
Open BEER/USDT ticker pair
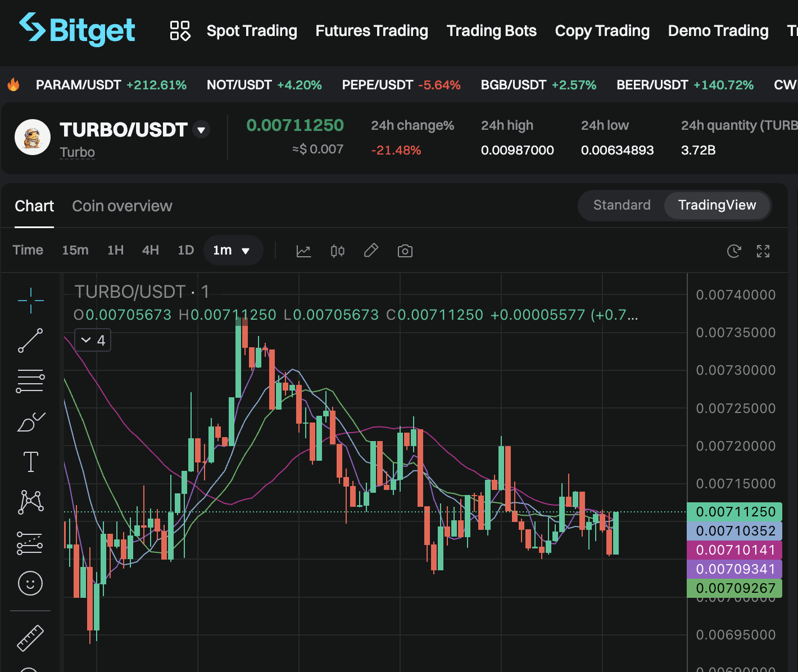pyautogui.click(x=685, y=85)
